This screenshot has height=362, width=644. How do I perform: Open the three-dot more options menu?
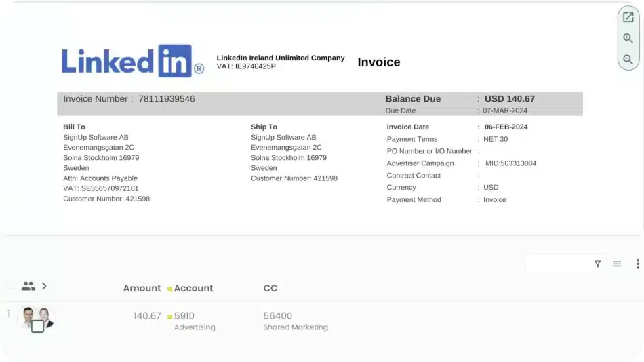(x=637, y=264)
